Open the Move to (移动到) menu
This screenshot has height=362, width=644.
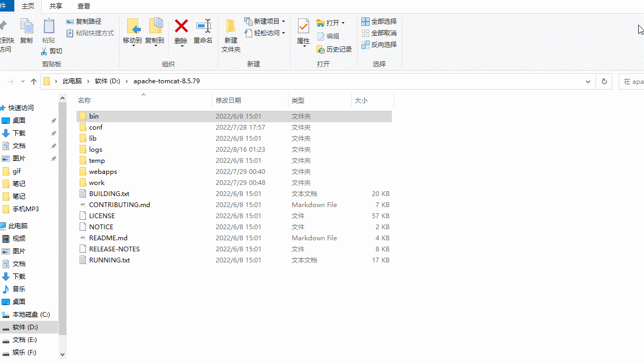click(132, 32)
